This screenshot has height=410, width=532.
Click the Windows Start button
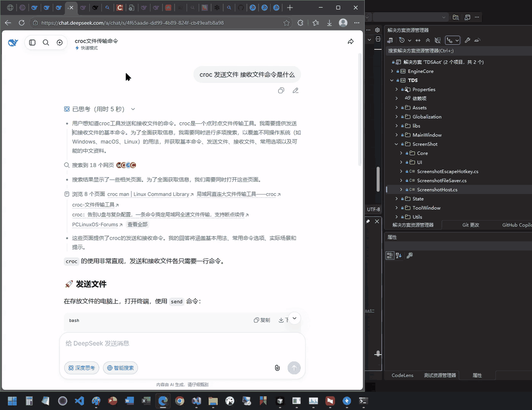tap(12, 401)
